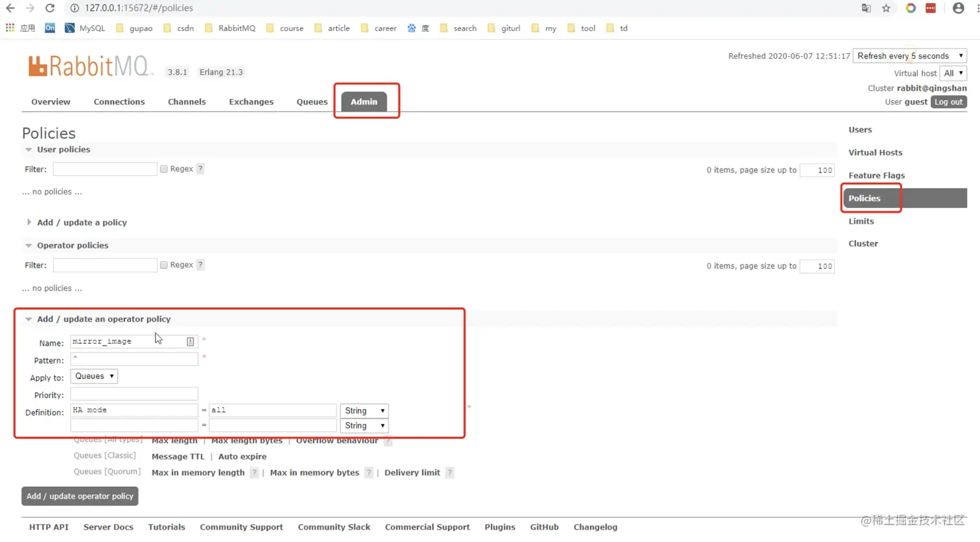Open the String type dropdown for HA mode row
The image size is (980, 542).
click(x=364, y=410)
